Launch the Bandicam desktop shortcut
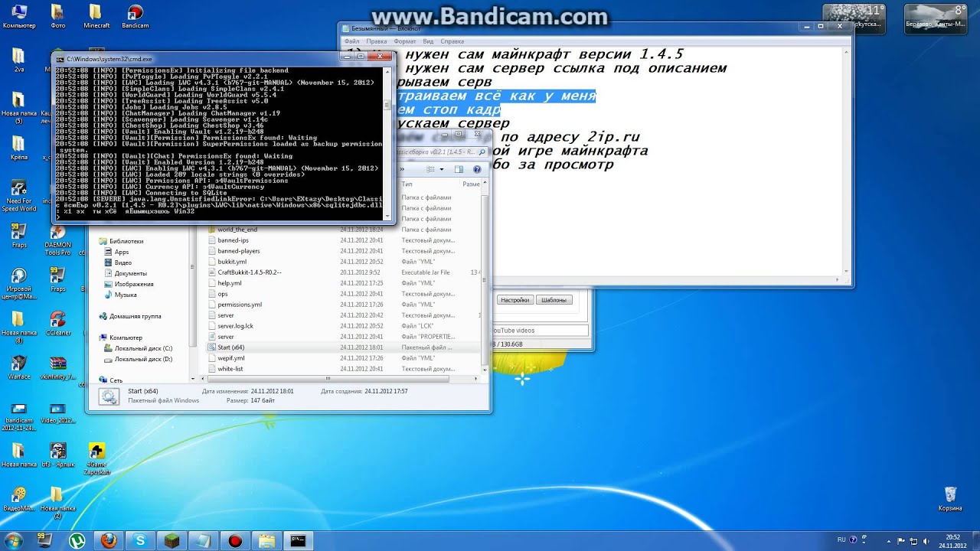 (x=136, y=16)
